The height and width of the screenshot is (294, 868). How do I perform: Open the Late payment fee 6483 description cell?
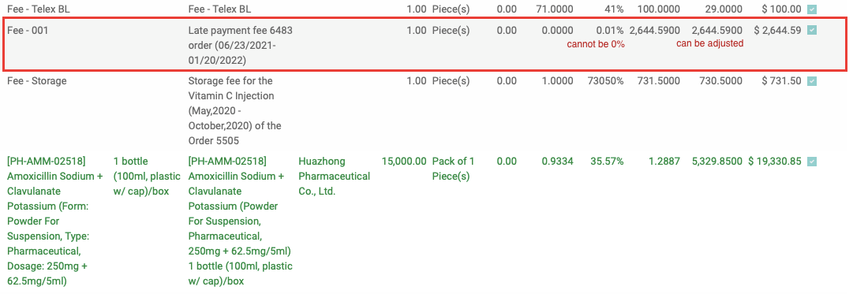240,45
